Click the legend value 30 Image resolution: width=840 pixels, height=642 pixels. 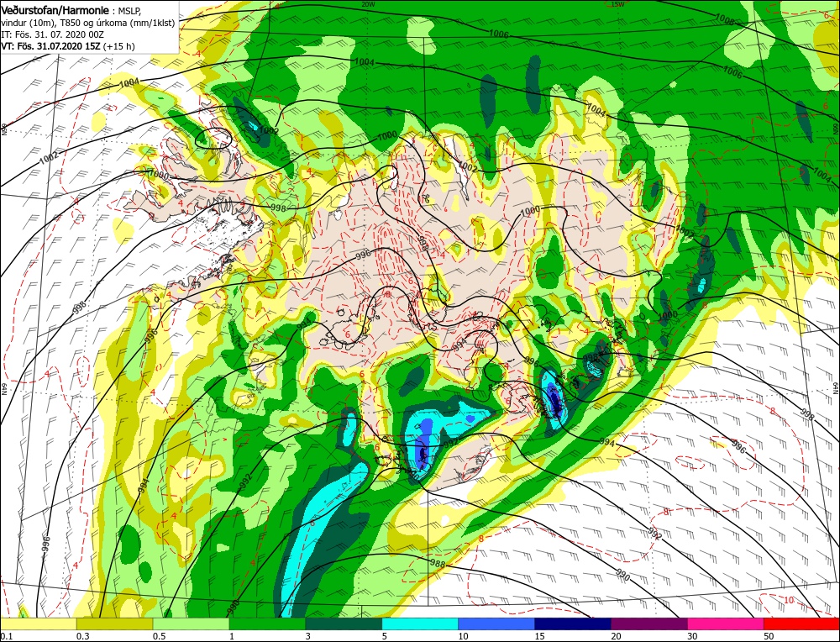(x=693, y=636)
